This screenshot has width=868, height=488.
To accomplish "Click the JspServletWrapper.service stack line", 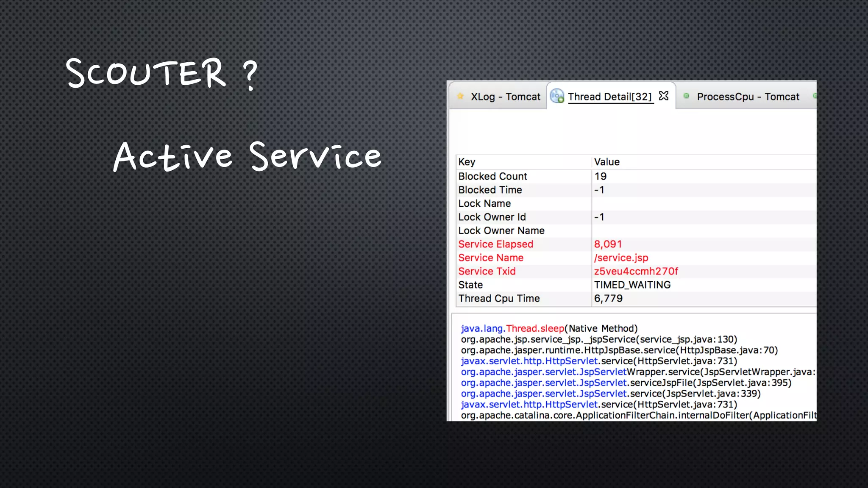I will coord(638,372).
